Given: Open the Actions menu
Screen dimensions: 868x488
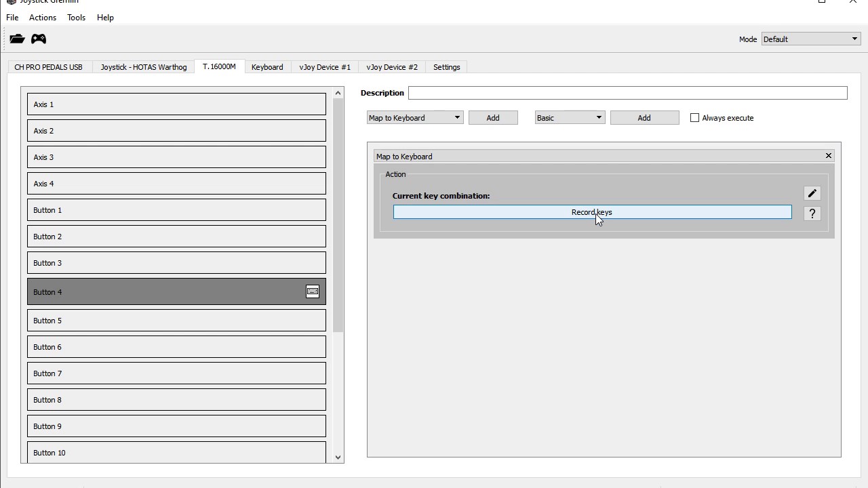Looking at the screenshot, I should coord(43,18).
